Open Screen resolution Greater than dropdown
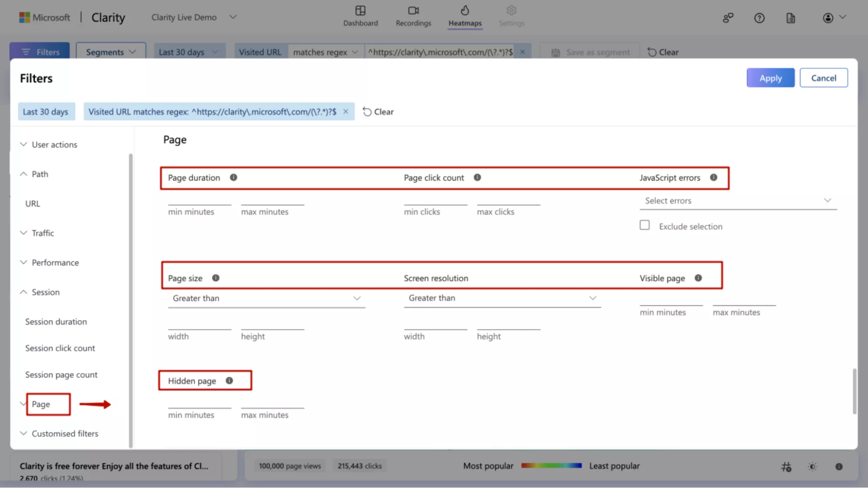The image size is (868, 488). 502,298
